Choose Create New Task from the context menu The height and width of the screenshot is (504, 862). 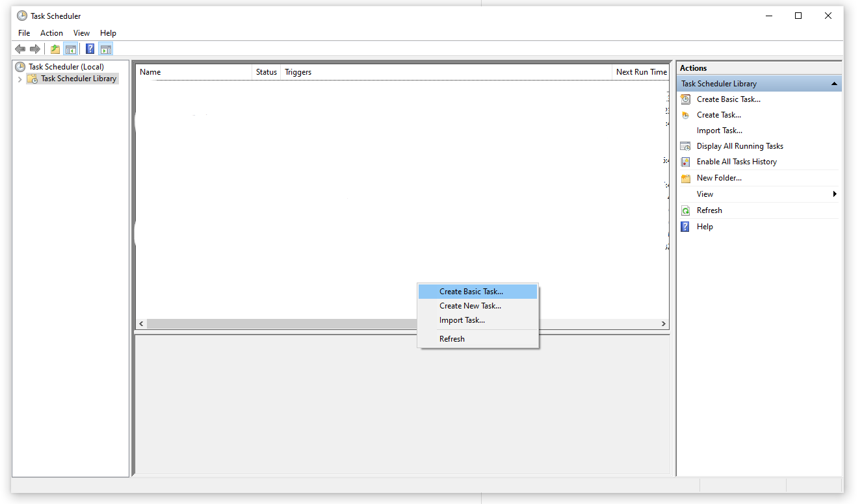pyautogui.click(x=470, y=305)
